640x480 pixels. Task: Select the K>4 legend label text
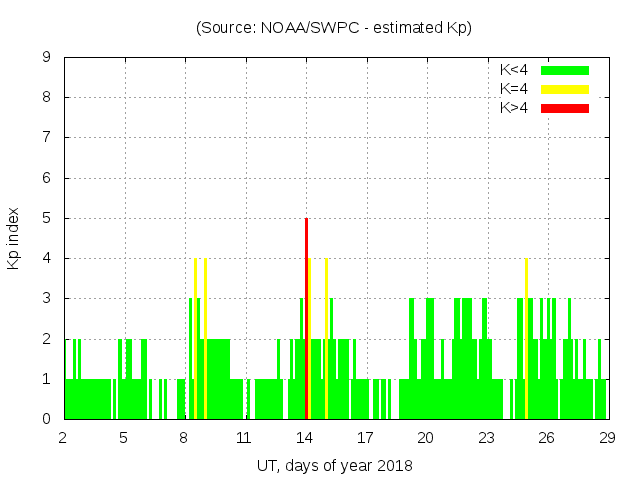(515, 108)
